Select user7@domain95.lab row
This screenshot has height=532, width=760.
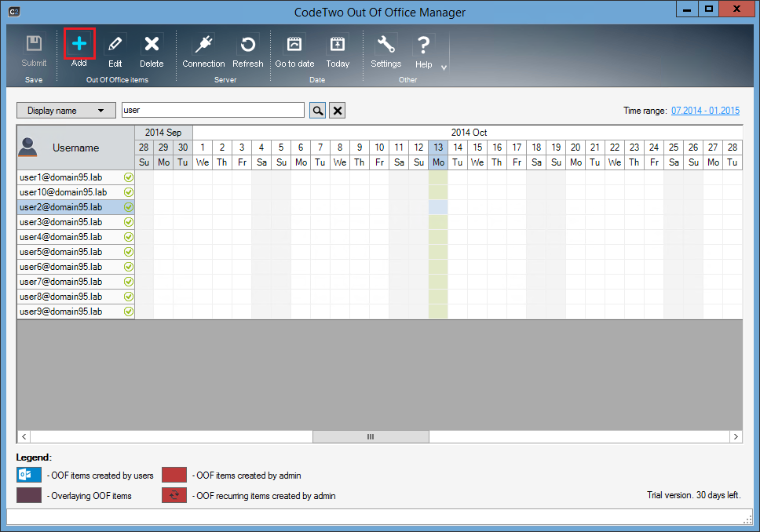point(75,282)
